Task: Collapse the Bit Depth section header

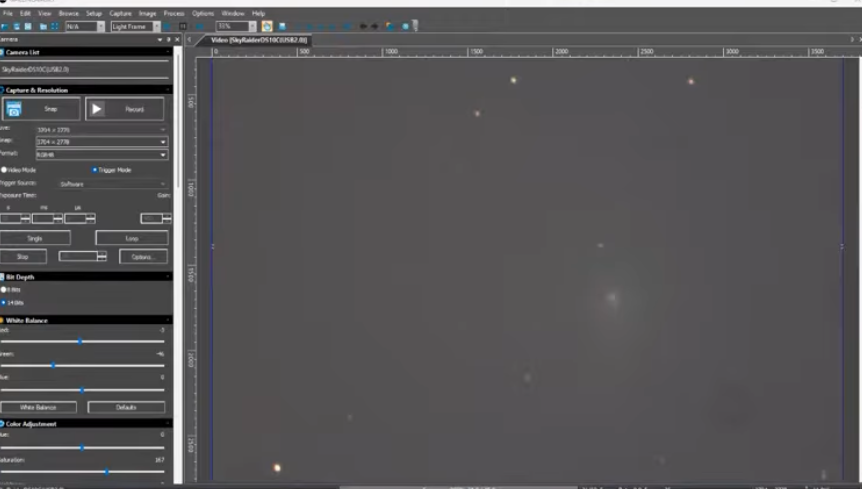Action: (168, 276)
